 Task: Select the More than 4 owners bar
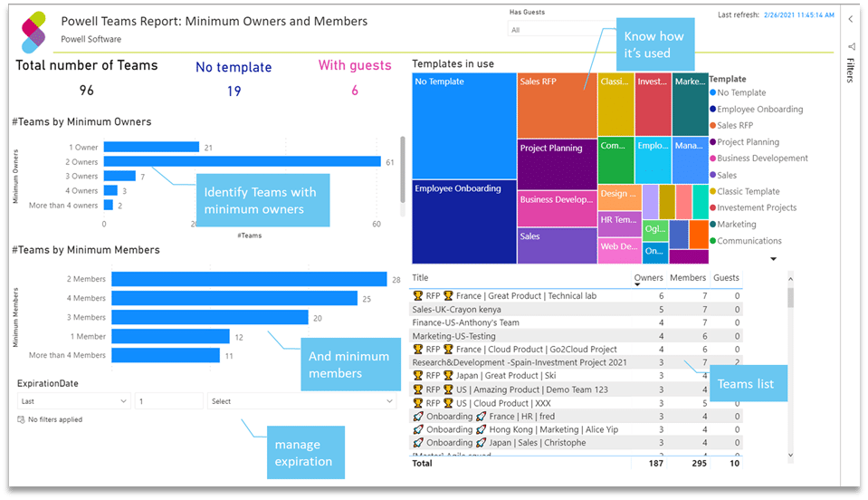(108, 205)
